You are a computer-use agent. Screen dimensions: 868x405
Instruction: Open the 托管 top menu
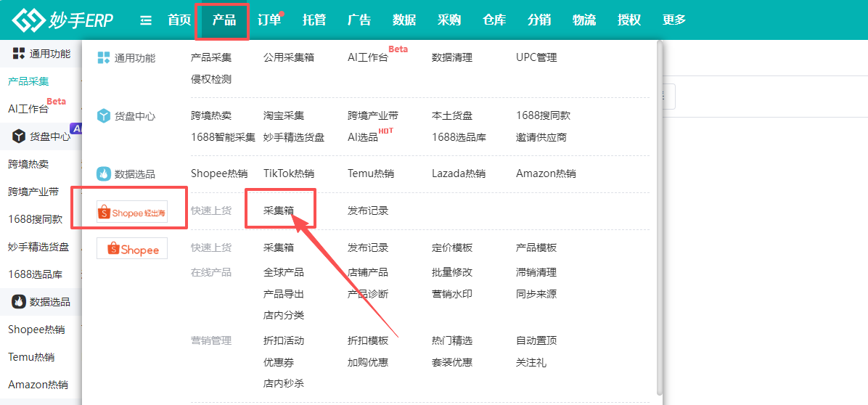[x=314, y=20]
